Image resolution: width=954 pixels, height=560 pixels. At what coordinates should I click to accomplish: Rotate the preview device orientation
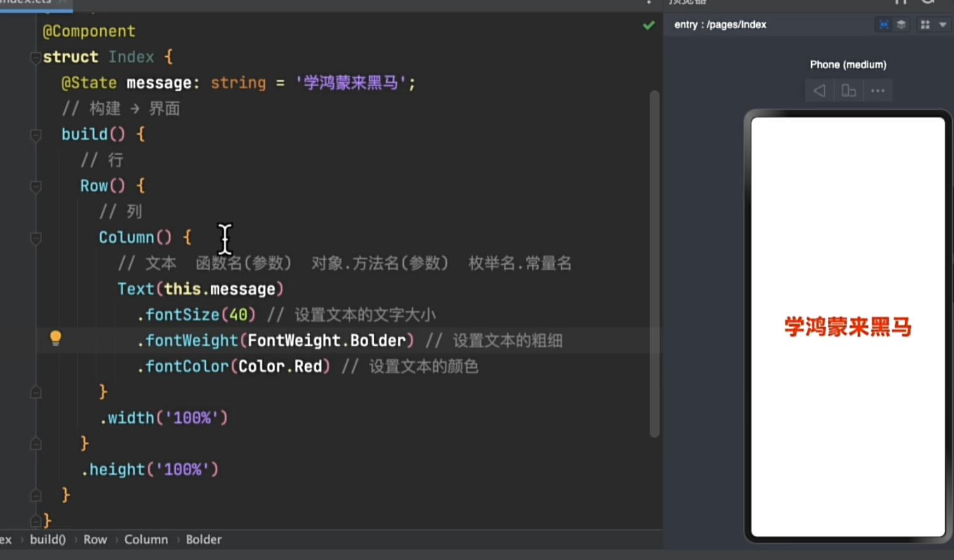(x=848, y=91)
